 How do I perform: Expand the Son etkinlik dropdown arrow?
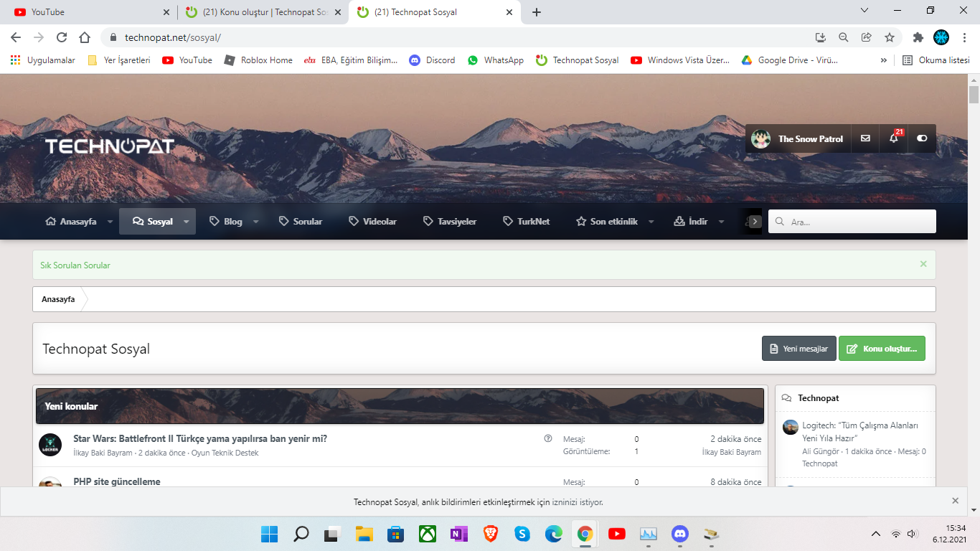tap(651, 222)
